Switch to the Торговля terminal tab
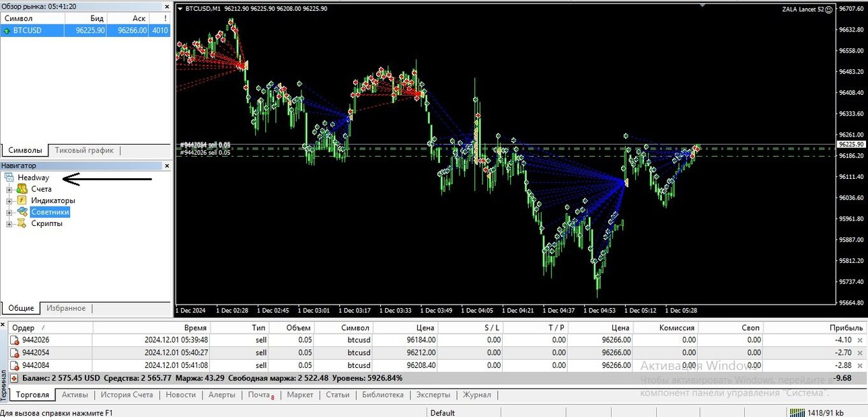Image resolution: width=868 pixels, height=417 pixels. coord(32,395)
